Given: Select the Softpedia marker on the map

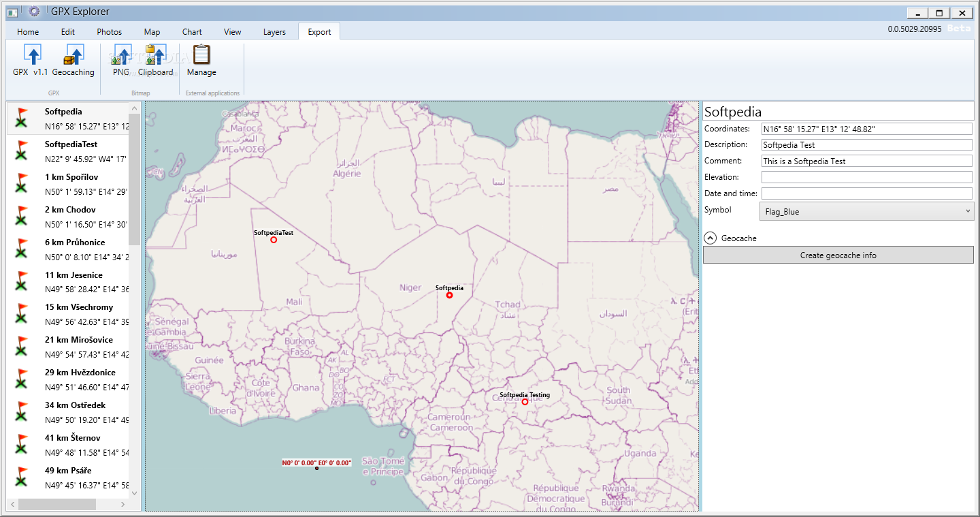Looking at the screenshot, I should pos(449,295).
